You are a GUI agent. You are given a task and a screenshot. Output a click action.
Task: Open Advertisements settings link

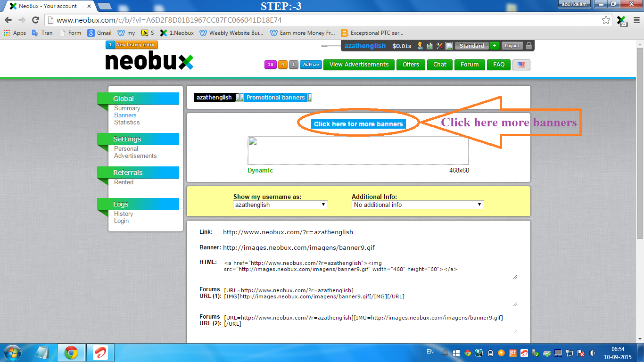point(135,156)
